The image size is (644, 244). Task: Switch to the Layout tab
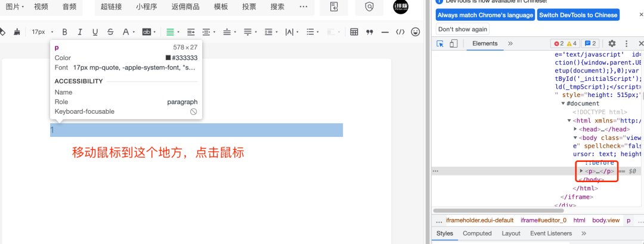pos(511,233)
